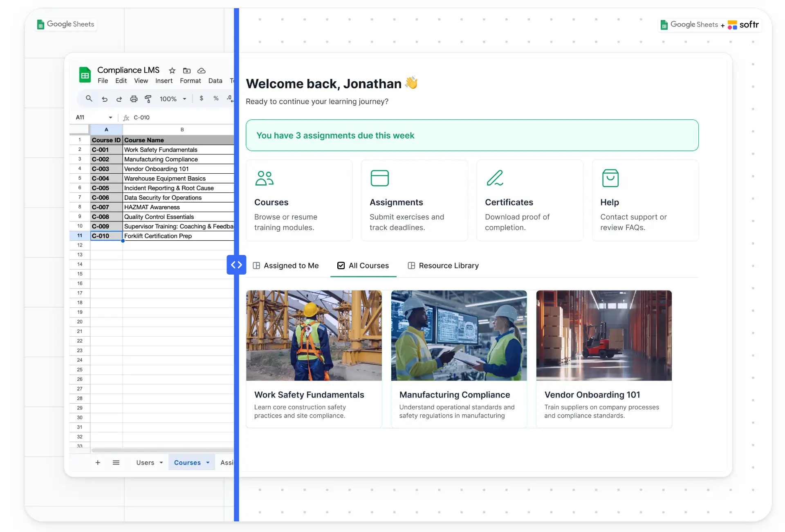Screen dimensions: 785x532
Task: Click the decrease decimal places icon
Action: click(x=230, y=98)
